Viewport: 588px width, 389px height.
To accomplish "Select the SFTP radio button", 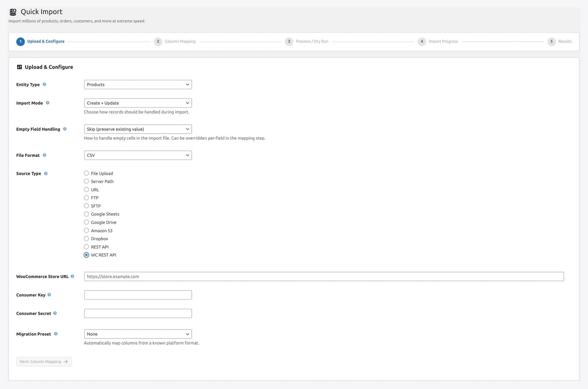I will click(x=86, y=206).
